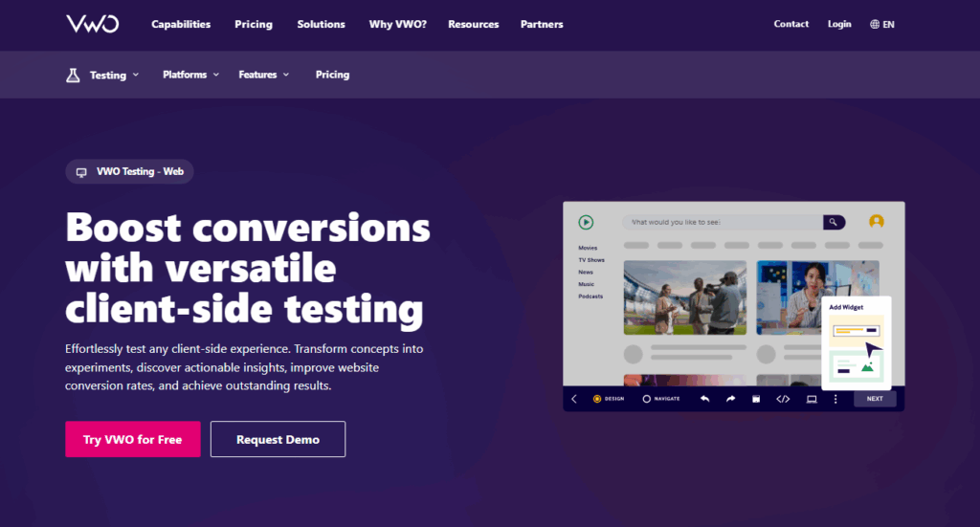
Task: Expand the Features dropdown menu
Action: pyautogui.click(x=263, y=75)
